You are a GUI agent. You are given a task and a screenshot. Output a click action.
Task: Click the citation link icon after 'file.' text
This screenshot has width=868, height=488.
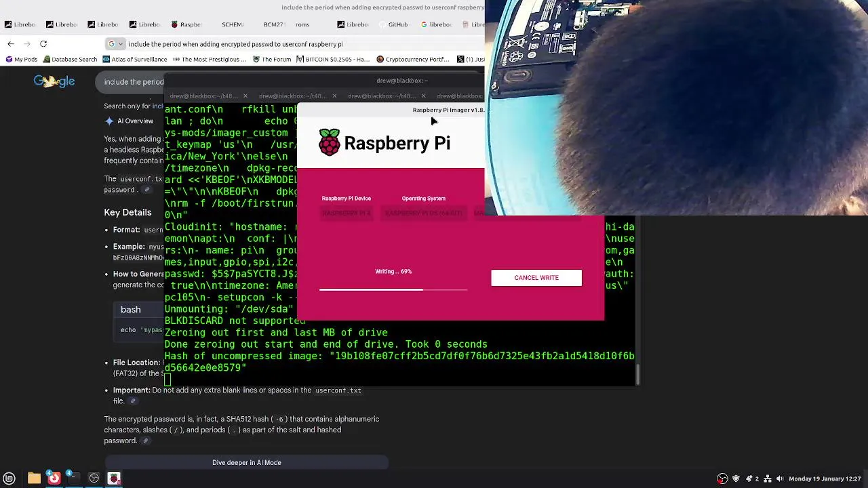133,401
